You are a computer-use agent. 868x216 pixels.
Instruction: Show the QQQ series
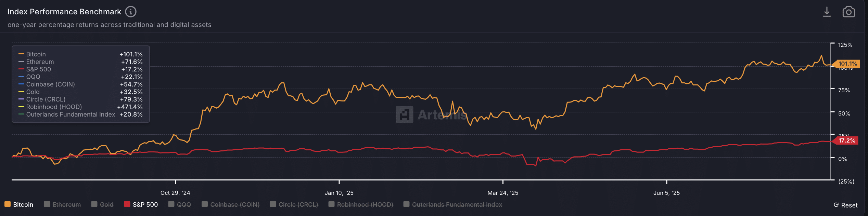[x=180, y=204]
